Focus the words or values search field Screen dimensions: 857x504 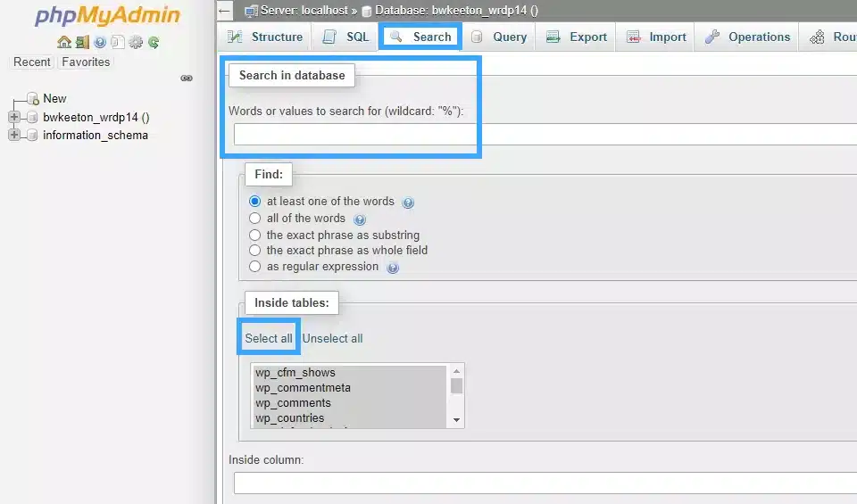point(545,135)
